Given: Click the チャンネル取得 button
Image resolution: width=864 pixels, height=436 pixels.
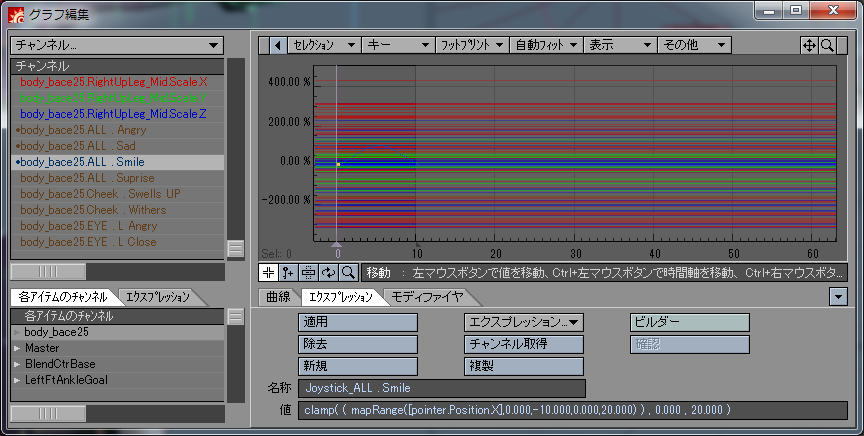Looking at the screenshot, I should tap(523, 344).
